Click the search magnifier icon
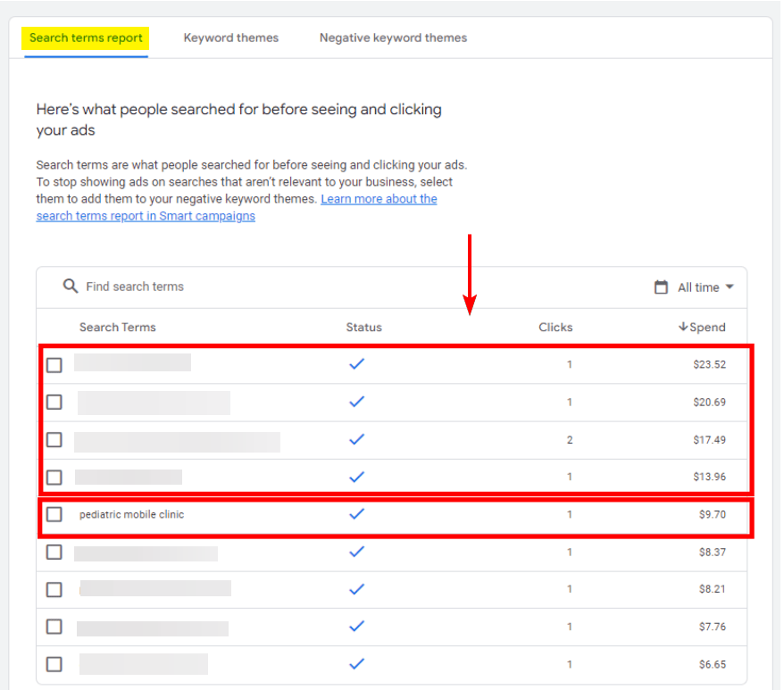 [x=71, y=286]
